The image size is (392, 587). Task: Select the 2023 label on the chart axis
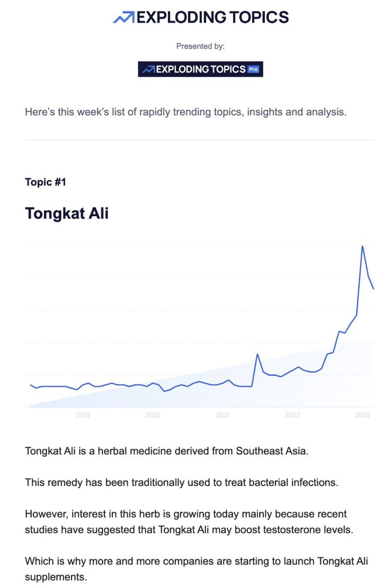(362, 414)
